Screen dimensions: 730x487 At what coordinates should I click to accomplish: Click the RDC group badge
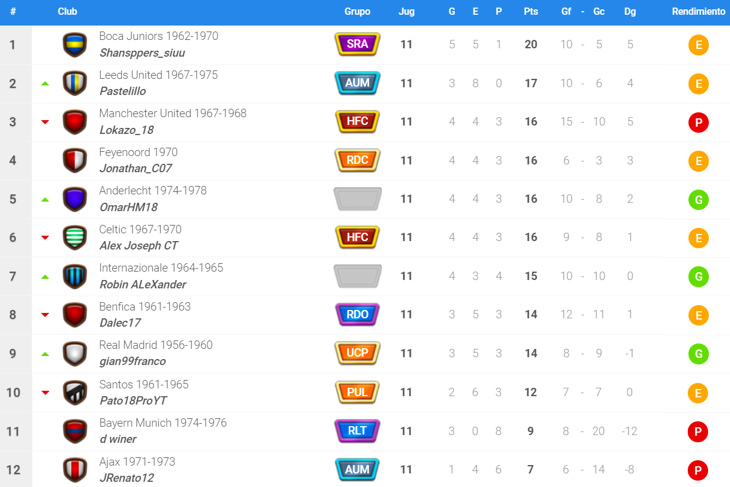click(357, 160)
